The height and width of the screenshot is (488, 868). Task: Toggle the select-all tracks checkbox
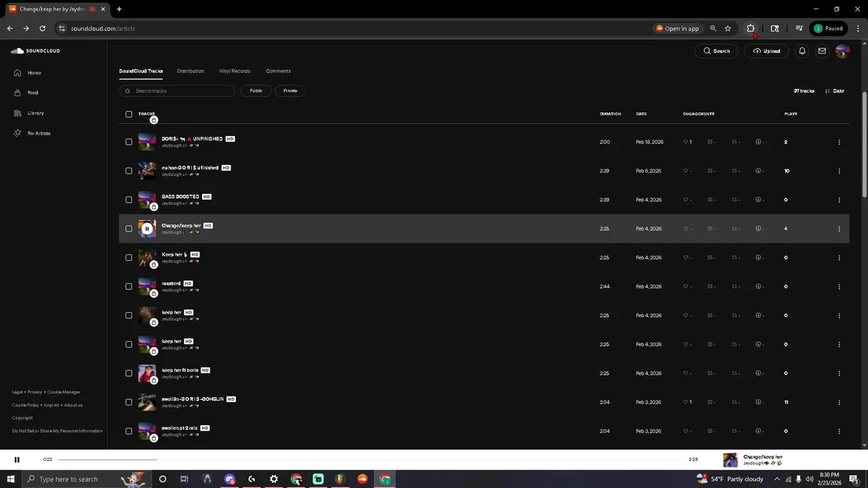tap(129, 114)
